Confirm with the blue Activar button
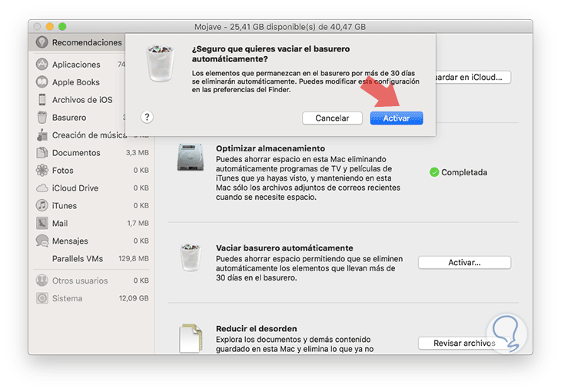 (x=397, y=118)
